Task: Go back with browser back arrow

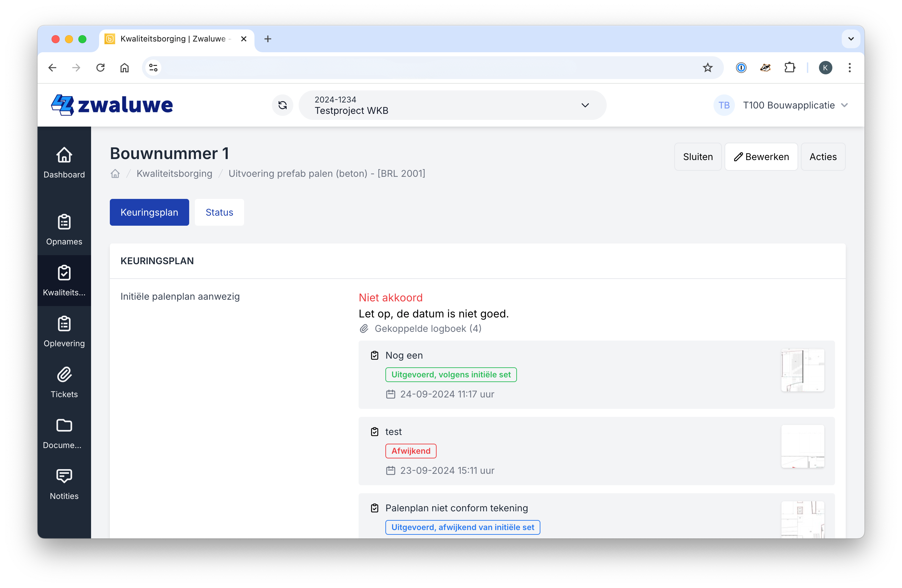Action: click(x=52, y=68)
